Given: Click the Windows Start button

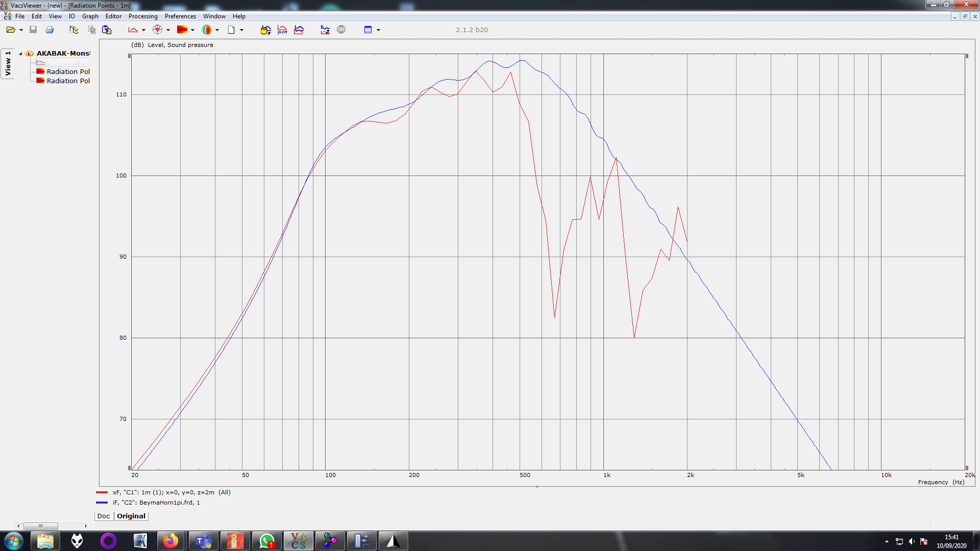Looking at the screenshot, I should (x=14, y=541).
